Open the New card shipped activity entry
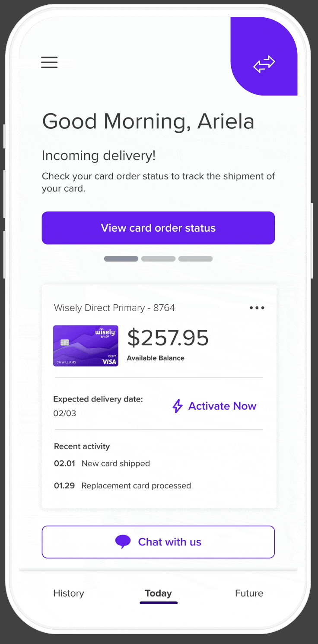 pos(115,463)
